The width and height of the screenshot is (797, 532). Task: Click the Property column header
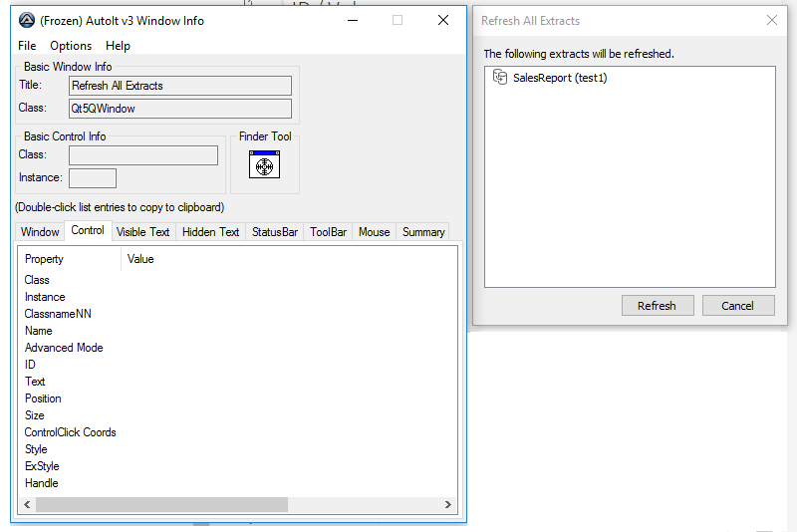[70, 259]
